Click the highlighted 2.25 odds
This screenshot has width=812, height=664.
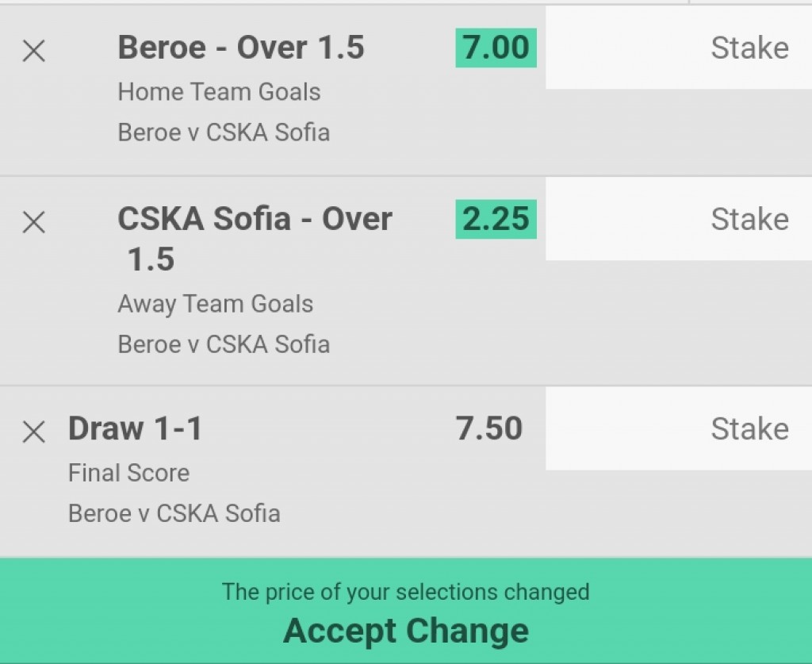[496, 219]
